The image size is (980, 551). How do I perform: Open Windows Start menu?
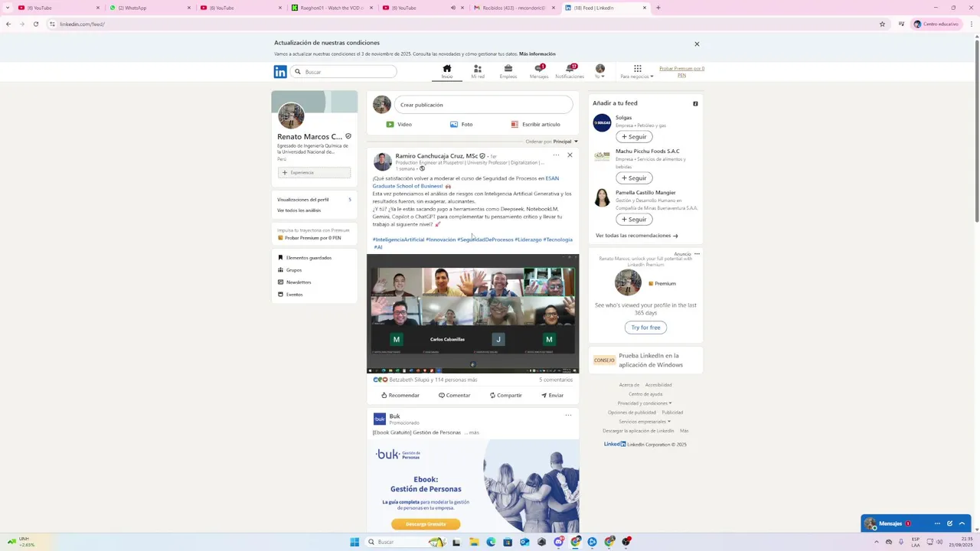click(354, 542)
